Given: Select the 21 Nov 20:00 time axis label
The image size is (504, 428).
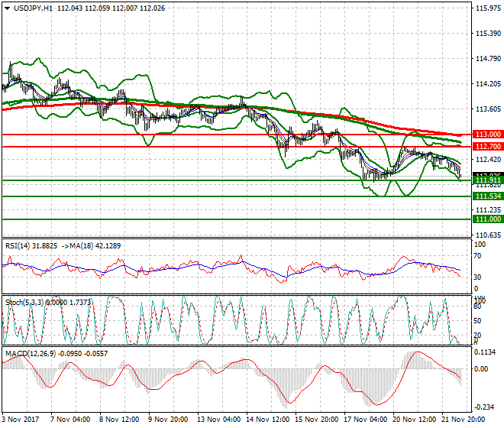Looking at the screenshot, I should 463,420.
